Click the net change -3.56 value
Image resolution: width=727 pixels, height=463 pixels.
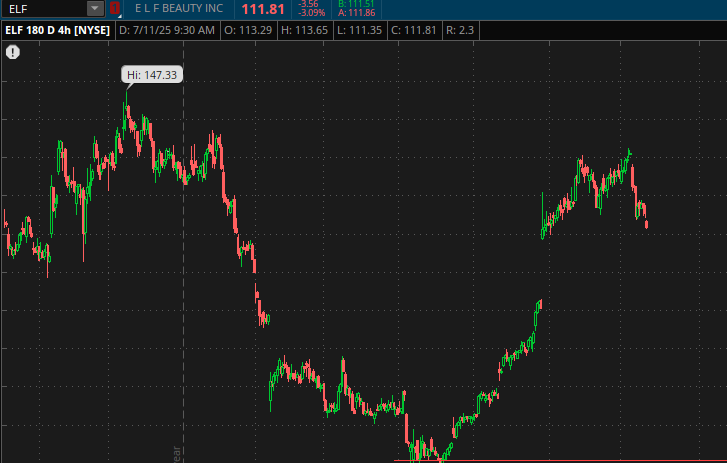[x=308, y=4]
